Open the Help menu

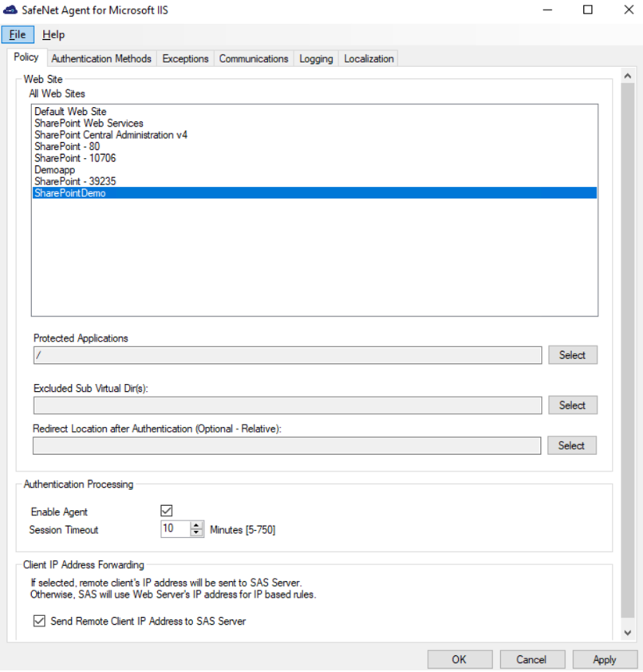tap(53, 35)
